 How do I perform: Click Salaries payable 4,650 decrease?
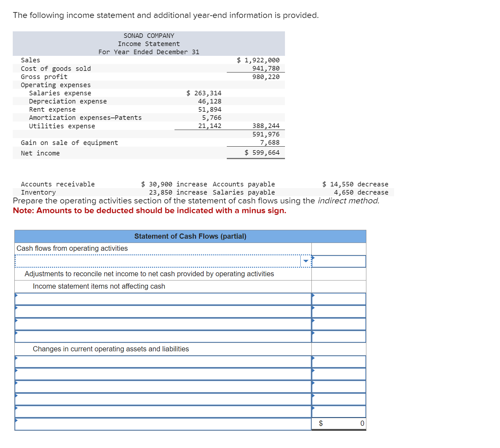tap(361, 192)
